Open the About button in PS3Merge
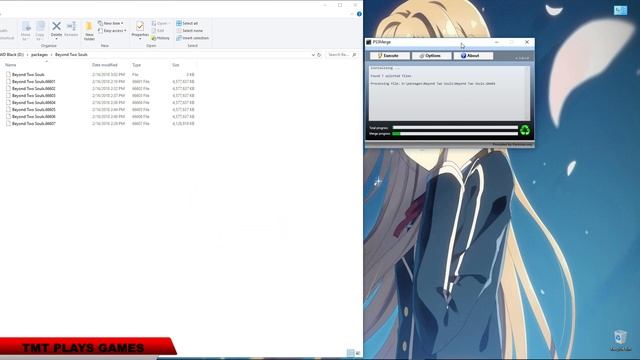This screenshot has width=640, height=360. [x=473, y=56]
